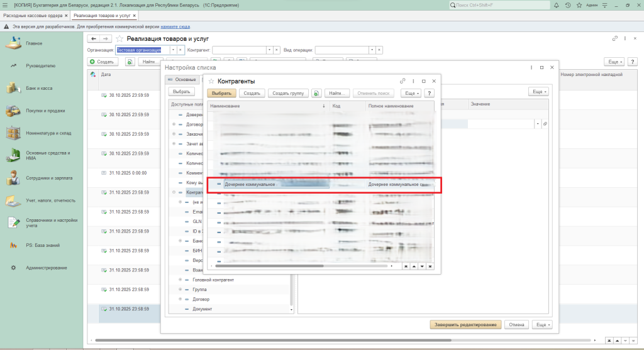Open the Еще dropdown in Контрагенты dialog
The height and width of the screenshot is (350, 644).
pyautogui.click(x=411, y=93)
